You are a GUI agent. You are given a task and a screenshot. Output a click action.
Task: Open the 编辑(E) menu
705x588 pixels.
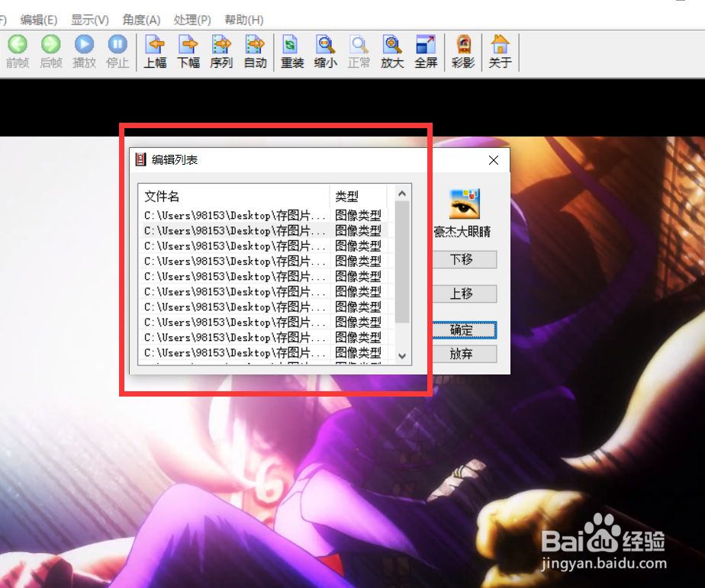click(39, 20)
